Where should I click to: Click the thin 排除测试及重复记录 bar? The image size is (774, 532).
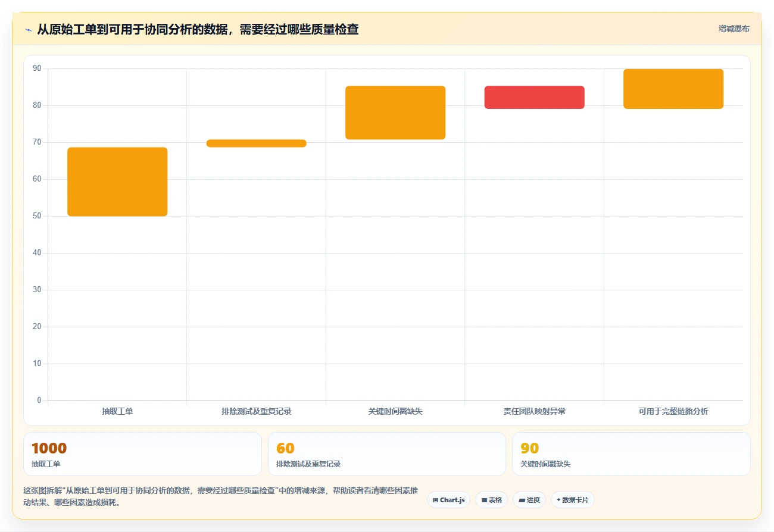tap(256, 143)
